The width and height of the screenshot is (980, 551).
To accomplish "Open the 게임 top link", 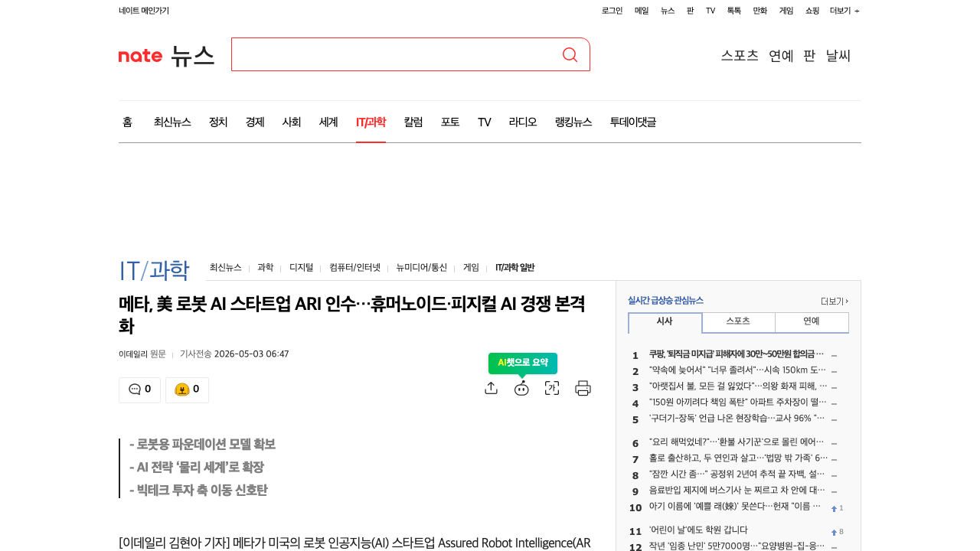I will 786,11.
